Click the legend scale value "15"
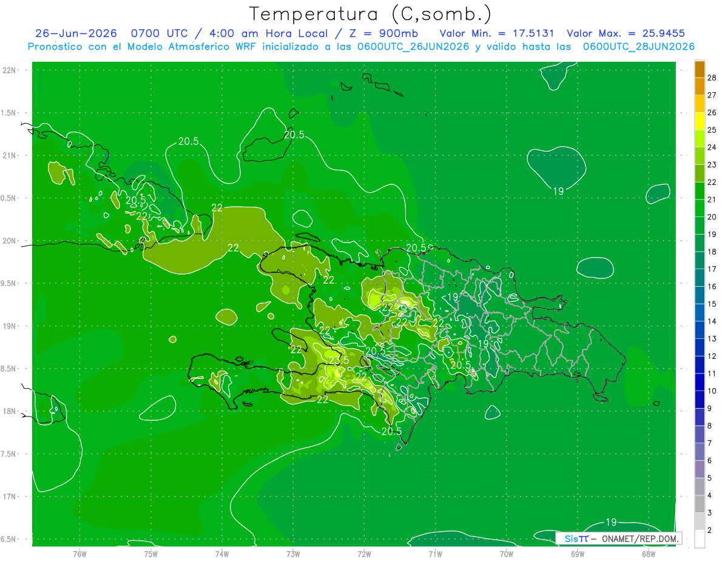The height and width of the screenshot is (562, 728). [712, 304]
